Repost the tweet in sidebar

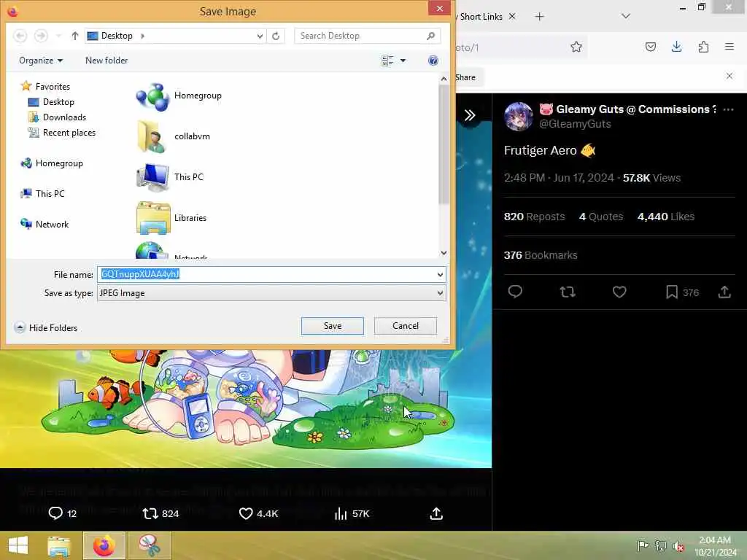click(x=568, y=292)
